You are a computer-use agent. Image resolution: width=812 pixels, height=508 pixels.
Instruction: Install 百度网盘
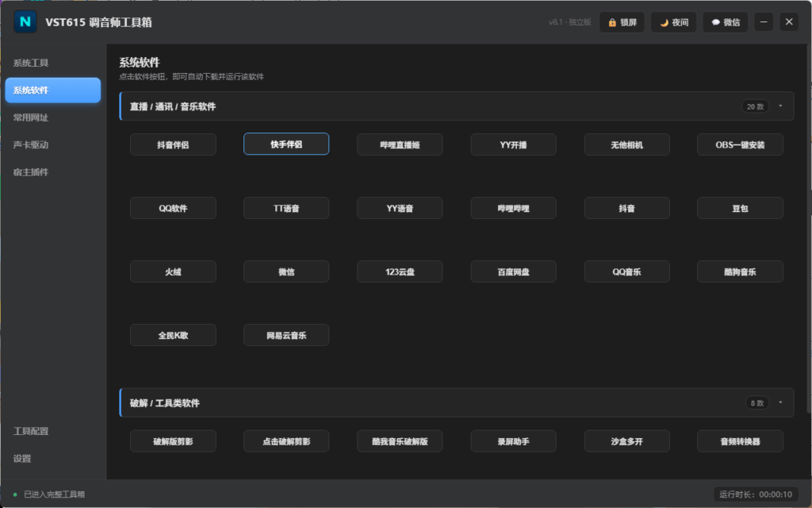pos(513,271)
